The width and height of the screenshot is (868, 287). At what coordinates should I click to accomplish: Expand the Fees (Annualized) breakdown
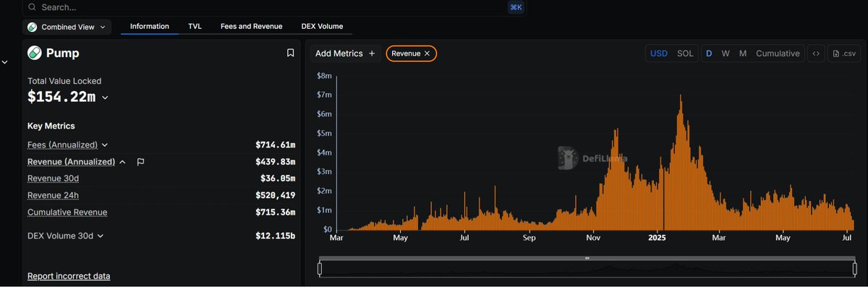pyautogui.click(x=105, y=145)
